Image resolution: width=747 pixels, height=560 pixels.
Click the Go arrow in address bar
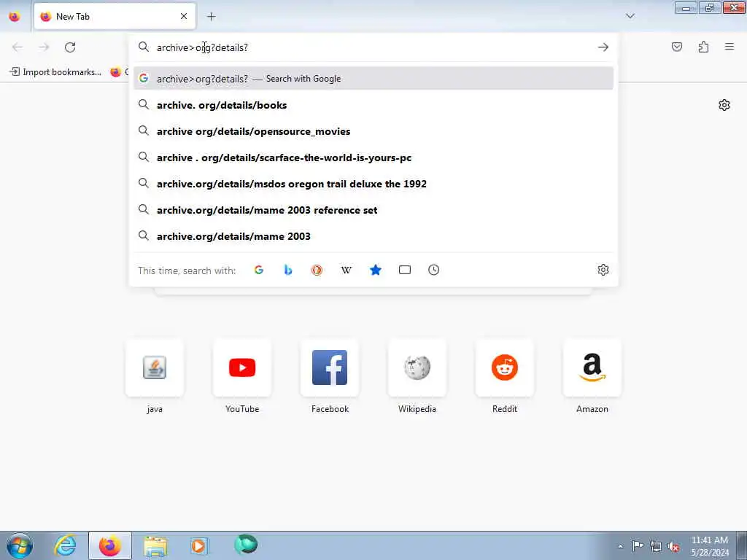point(603,47)
